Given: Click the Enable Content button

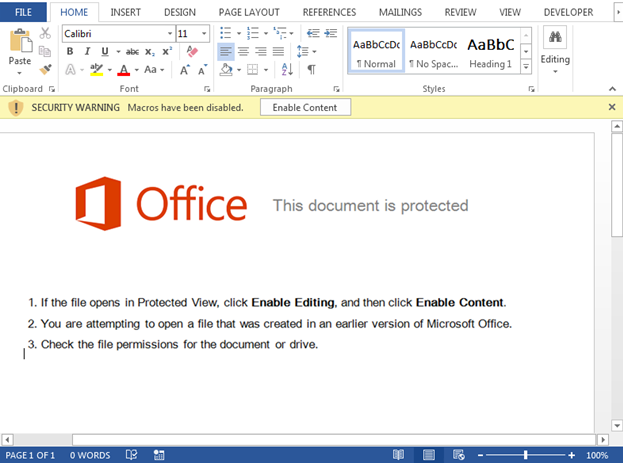Looking at the screenshot, I should 305,107.
